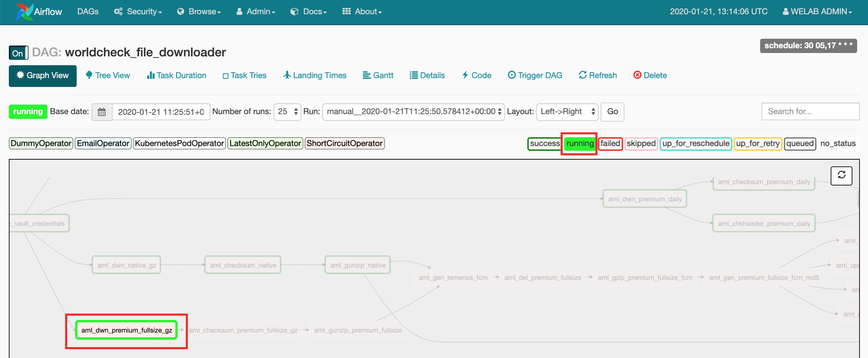Viewport: 868px width, 358px height.
Task: Open the Admin menu
Action: pyautogui.click(x=256, y=12)
